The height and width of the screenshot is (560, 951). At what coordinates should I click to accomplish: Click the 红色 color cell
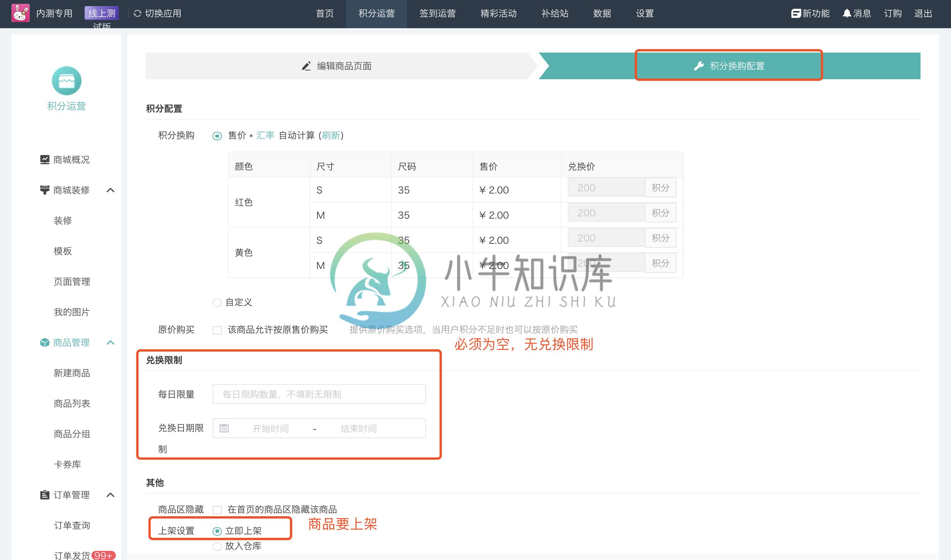(269, 202)
